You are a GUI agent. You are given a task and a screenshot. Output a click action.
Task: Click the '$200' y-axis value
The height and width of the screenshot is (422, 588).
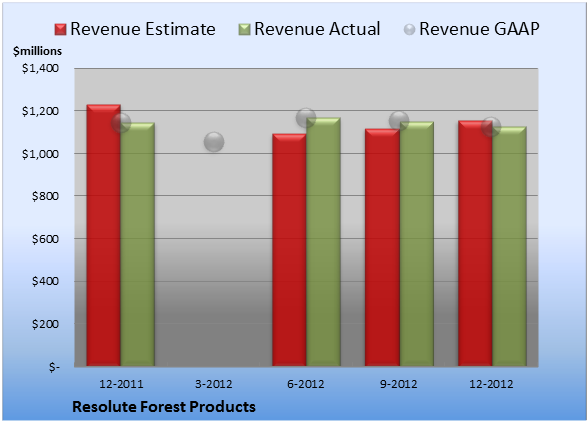[x=45, y=324]
